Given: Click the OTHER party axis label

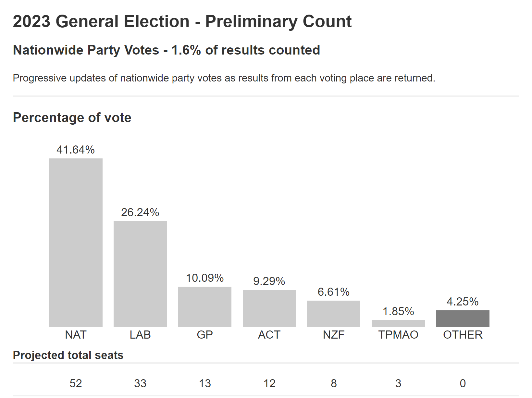Looking at the screenshot, I should coord(463,335).
